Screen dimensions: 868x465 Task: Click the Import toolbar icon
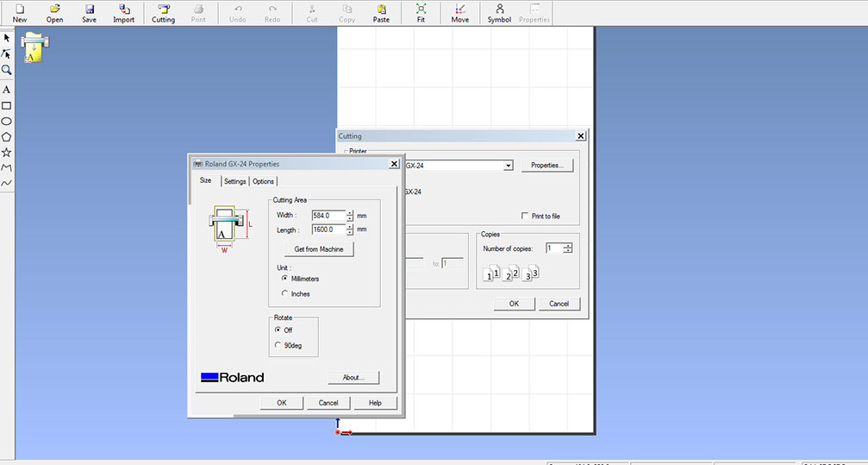tap(124, 13)
